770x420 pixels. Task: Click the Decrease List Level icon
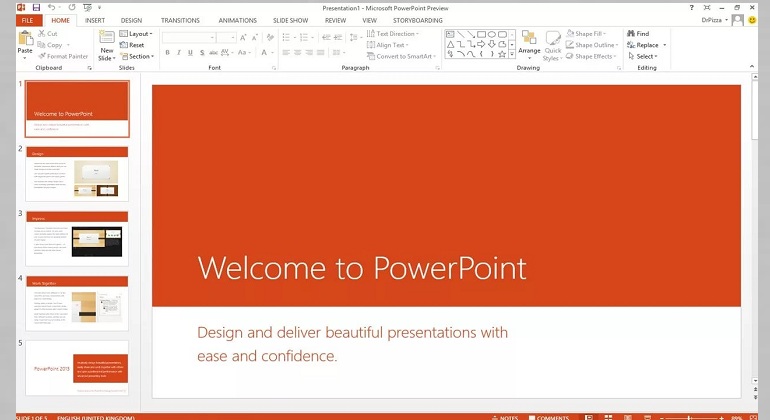pyautogui.click(x=326, y=37)
